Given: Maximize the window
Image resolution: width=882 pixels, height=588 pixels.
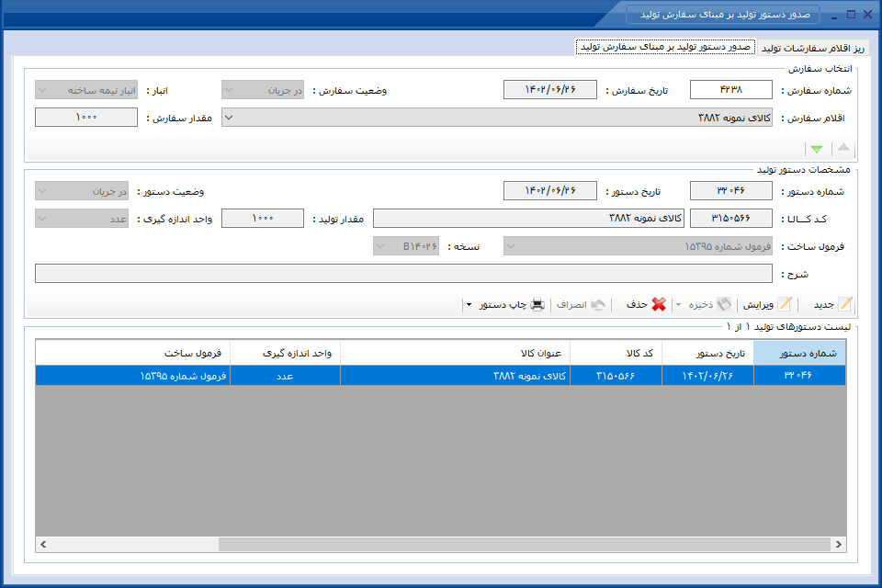Looking at the screenshot, I should coord(851,14).
